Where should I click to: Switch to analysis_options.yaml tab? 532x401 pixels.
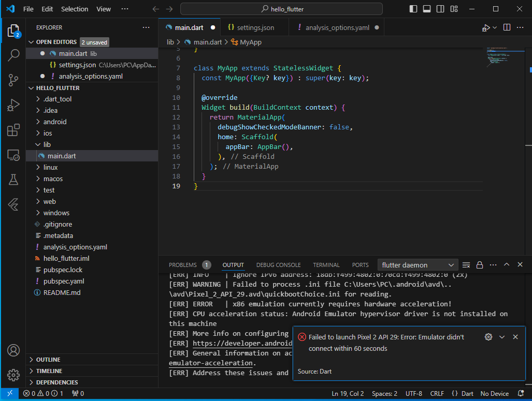[x=337, y=27]
